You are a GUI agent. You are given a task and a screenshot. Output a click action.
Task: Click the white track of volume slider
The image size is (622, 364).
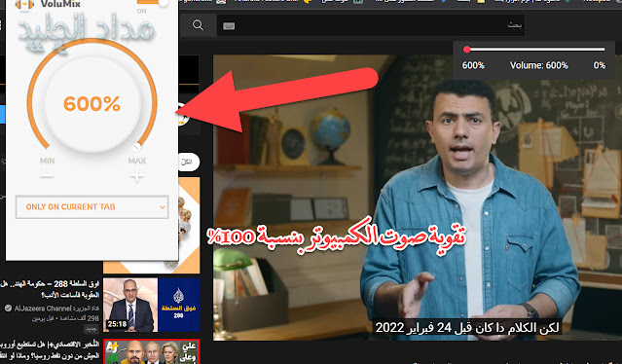point(536,50)
